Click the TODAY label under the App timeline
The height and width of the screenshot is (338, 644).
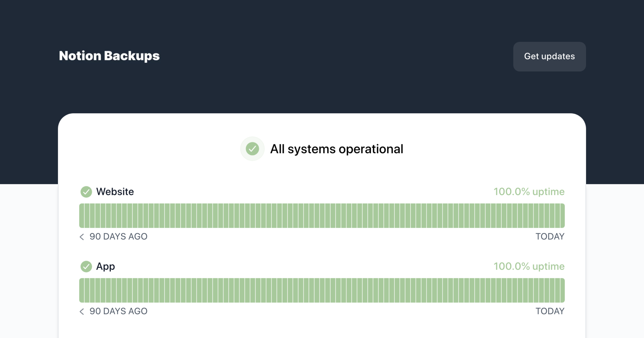[x=550, y=311]
